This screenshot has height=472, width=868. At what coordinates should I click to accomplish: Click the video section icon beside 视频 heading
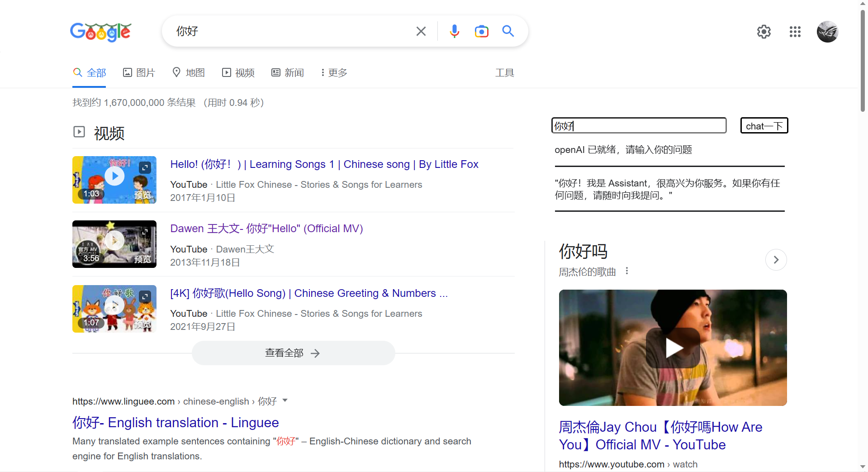[79, 132]
